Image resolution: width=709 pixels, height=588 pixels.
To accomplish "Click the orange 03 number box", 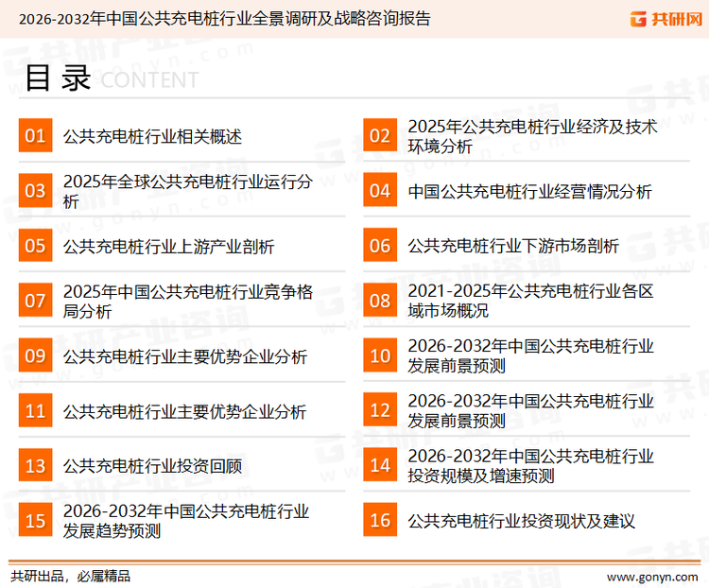I will point(35,190).
